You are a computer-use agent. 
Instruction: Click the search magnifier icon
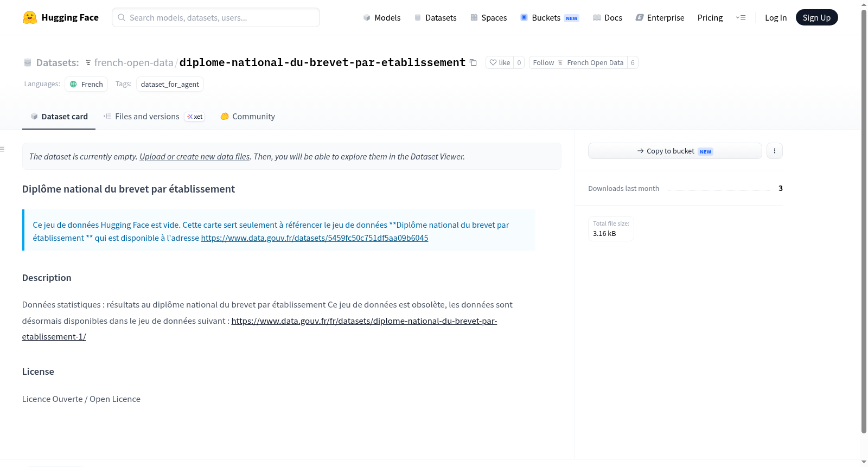[x=122, y=17]
